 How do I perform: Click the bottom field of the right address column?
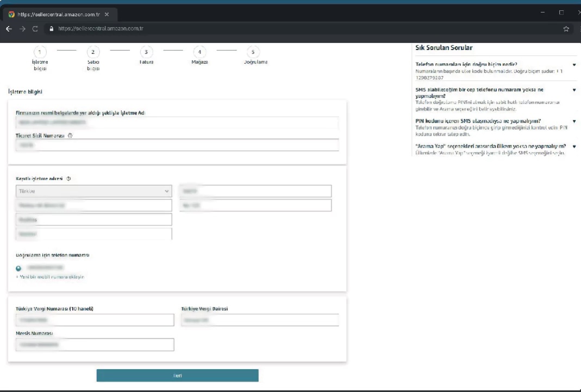point(255,205)
